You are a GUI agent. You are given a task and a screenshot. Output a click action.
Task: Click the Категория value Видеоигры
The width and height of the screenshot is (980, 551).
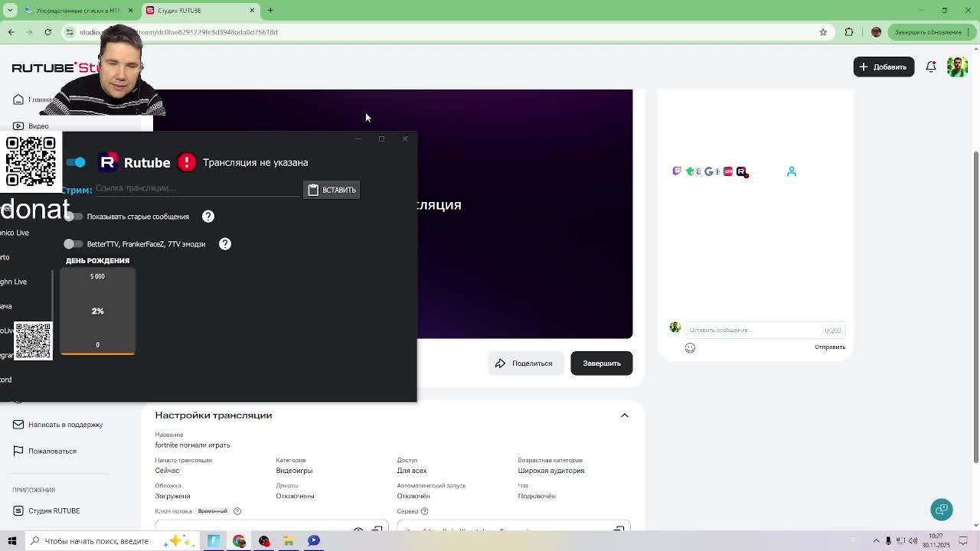(294, 471)
